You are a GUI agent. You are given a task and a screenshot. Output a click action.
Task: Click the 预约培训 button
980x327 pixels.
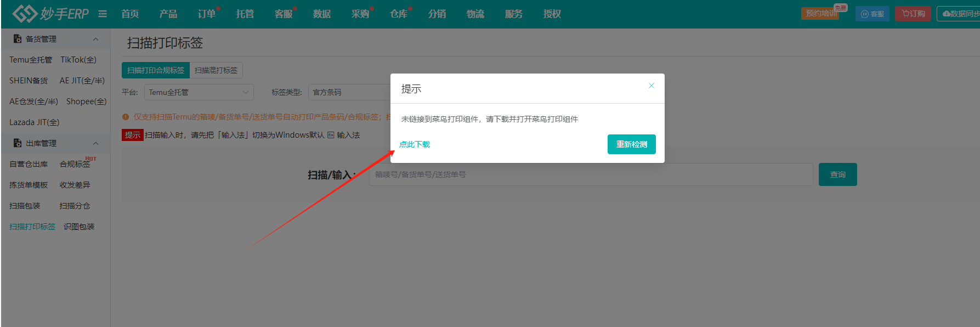click(820, 14)
